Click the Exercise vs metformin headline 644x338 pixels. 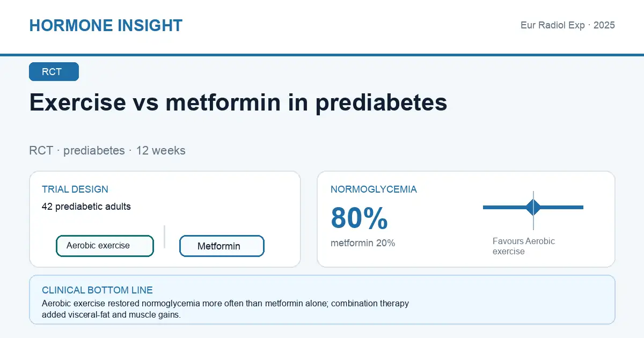point(238,102)
